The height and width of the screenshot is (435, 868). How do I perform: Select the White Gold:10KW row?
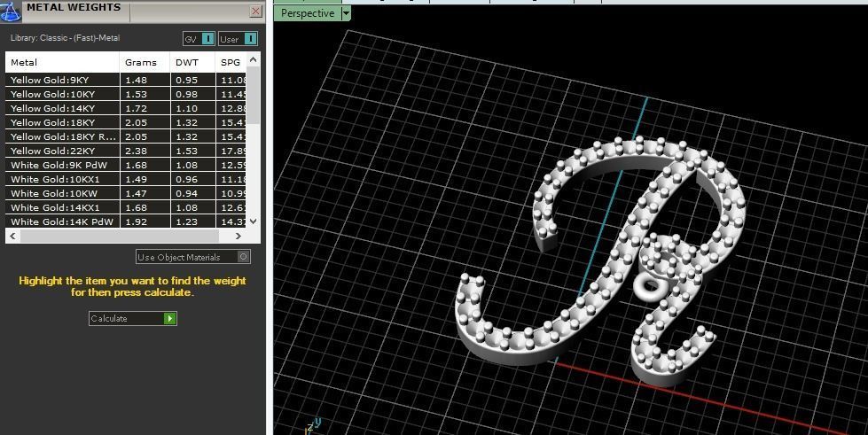pyautogui.click(x=126, y=193)
